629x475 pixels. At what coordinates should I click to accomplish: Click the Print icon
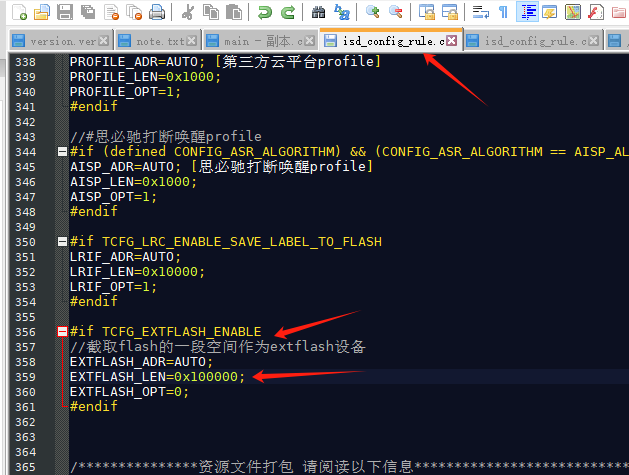pyautogui.click(x=157, y=12)
